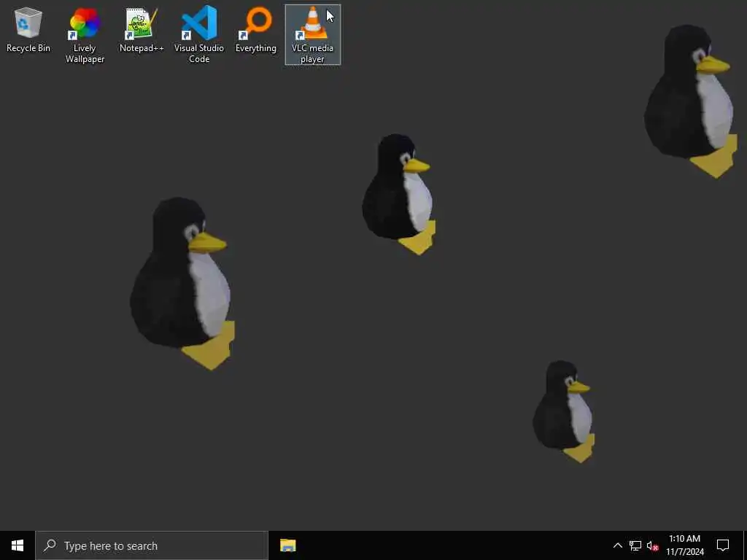This screenshot has height=560, width=747.
Task: Show hidden system tray icons
Action: (617, 545)
